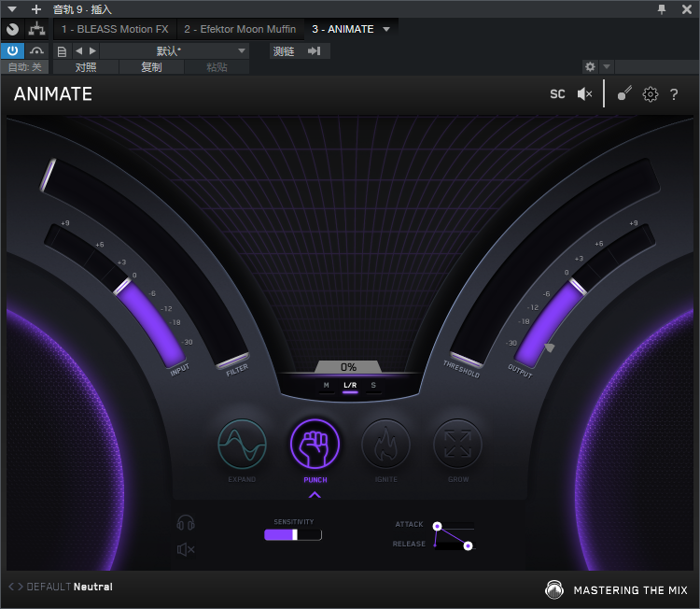The image size is (700, 609).
Task: Click the ATTACK envelope handle
Action: click(x=438, y=527)
